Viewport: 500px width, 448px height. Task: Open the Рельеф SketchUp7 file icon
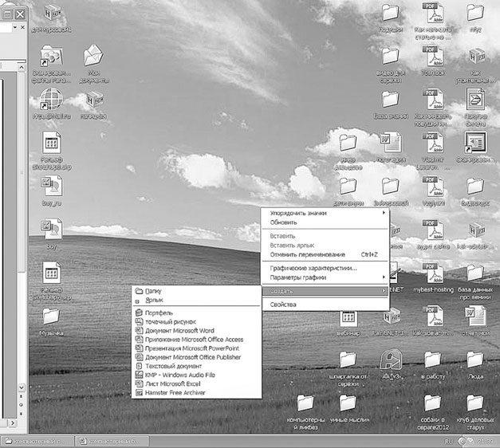(x=51, y=273)
